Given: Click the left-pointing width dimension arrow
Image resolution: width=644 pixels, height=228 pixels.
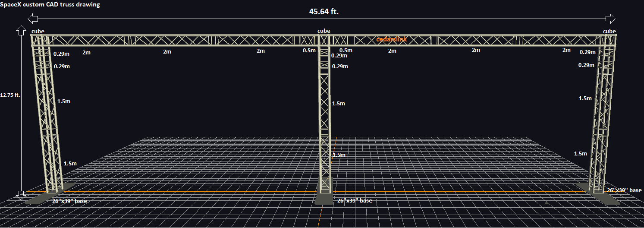Looking at the screenshot, I should pos(33,19).
